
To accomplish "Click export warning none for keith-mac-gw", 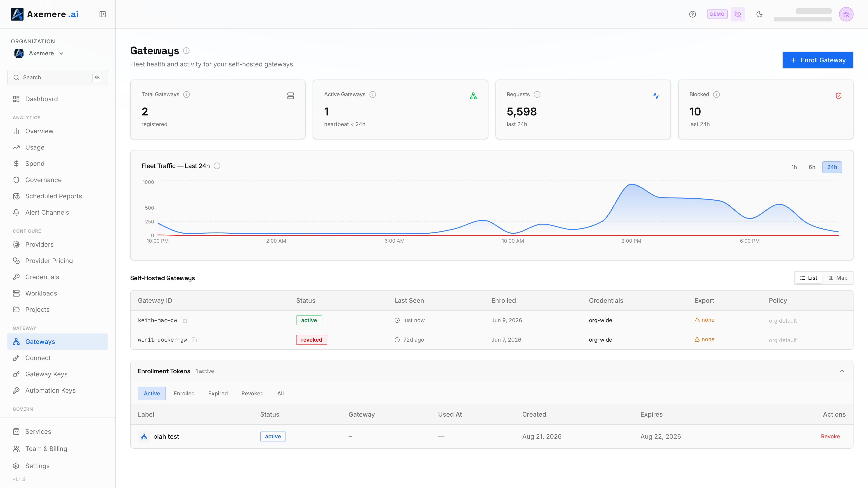I will tap(704, 320).
